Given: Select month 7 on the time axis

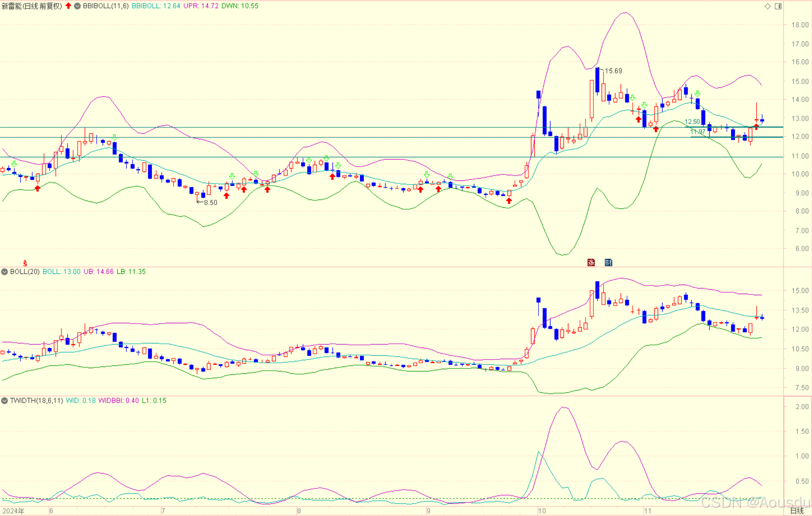Looking at the screenshot, I should click(163, 511).
